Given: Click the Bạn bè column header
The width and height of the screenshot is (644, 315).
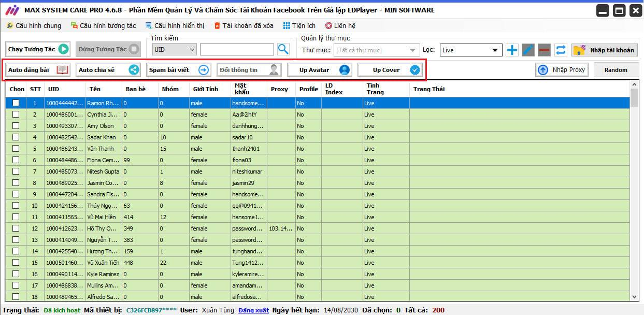Looking at the screenshot, I should [140, 89].
